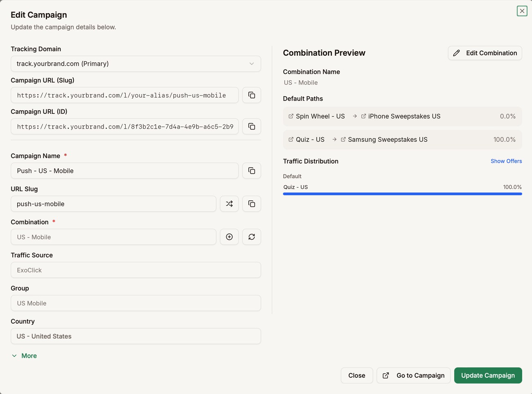Focus the URL Slug input field
532x394 pixels.
coord(113,204)
